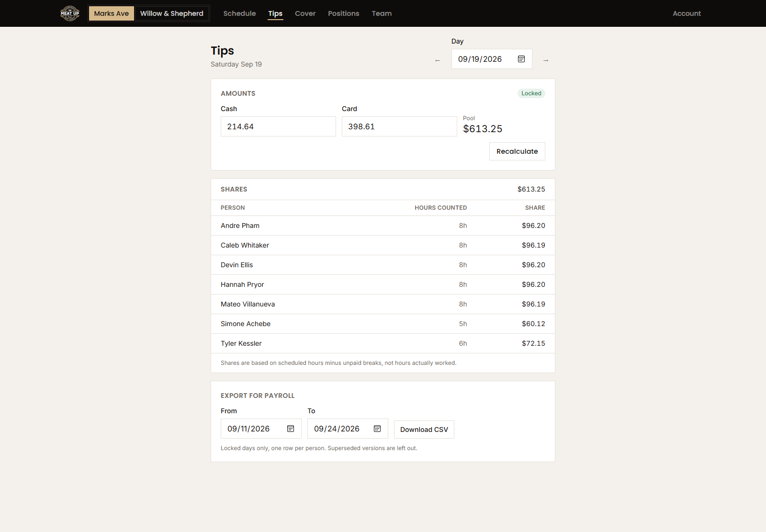
Task: Go to previous day arrow
Action: coord(438,60)
